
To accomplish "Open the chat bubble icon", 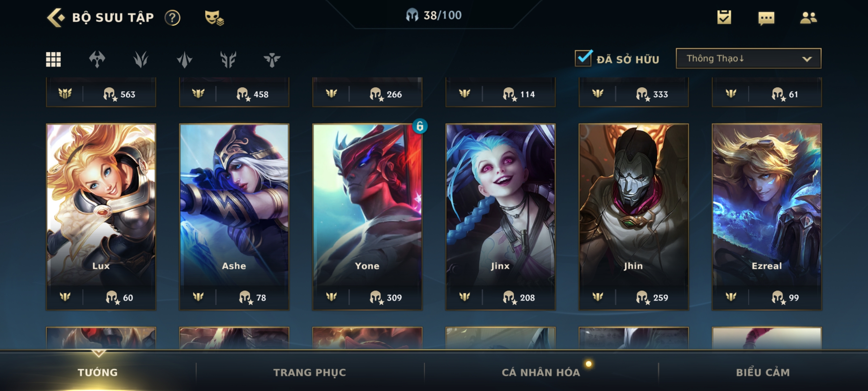I will [x=766, y=18].
